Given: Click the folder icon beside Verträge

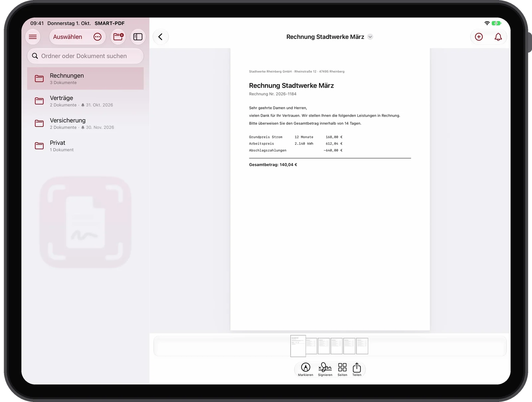Looking at the screenshot, I should [39, 101].
